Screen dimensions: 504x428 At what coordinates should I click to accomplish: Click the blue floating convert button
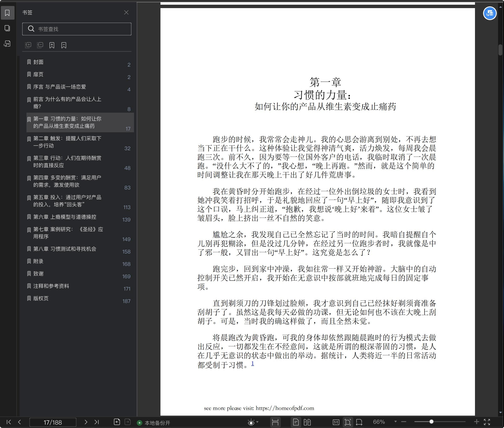[x=490, y=13]
